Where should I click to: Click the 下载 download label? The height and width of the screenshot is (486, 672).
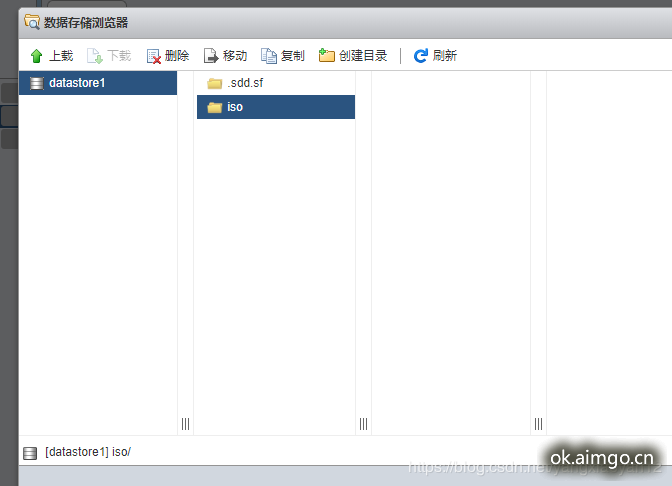click(119, 56)
